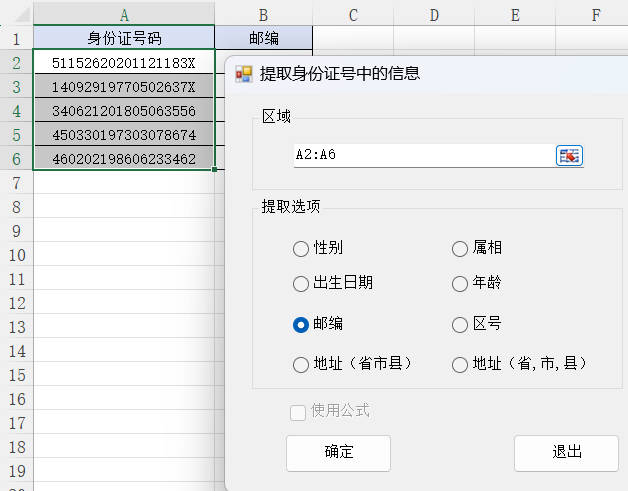Select 地址（省,市,县） radio option

pyautogui.click(x=460, y=365)
